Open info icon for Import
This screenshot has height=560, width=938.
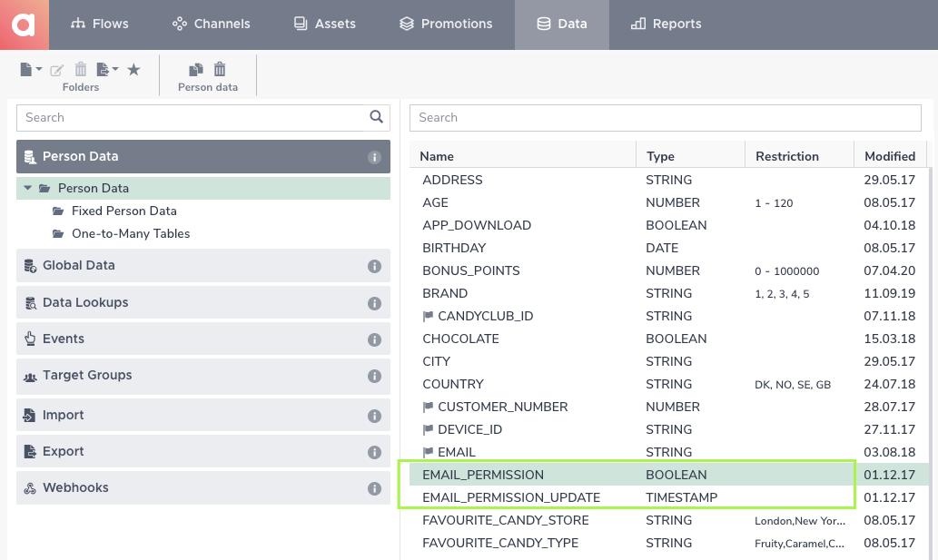tap(374, 416)
